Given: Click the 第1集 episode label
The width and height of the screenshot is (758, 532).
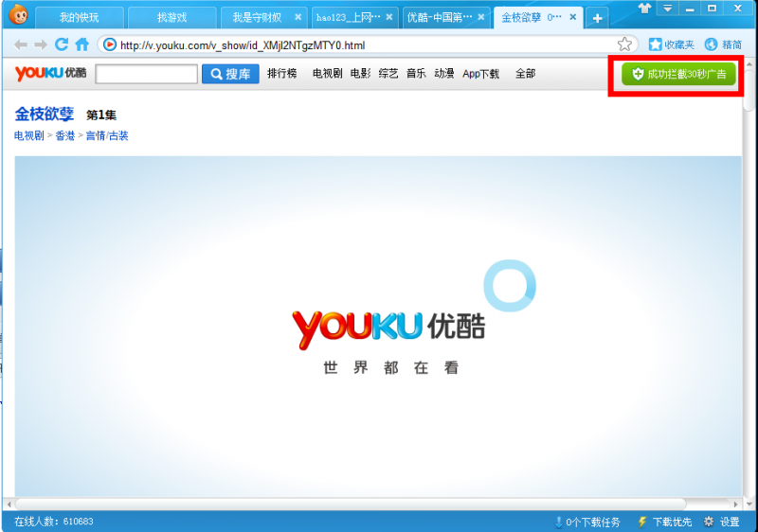Looking at the screenshot, I should pyautogui.click(x=101, y=115).
